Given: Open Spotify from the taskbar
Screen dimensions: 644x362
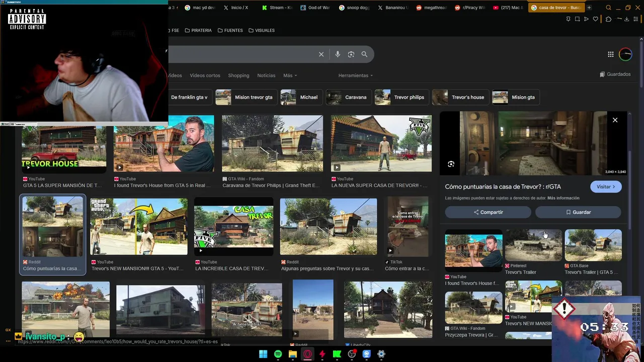Looking at the screenshot, I should point(278,354).
